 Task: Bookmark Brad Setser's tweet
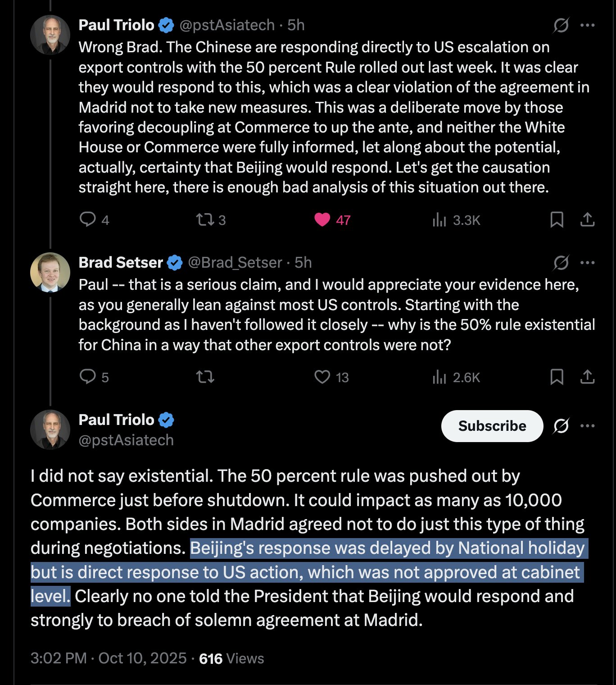point(557,376)
